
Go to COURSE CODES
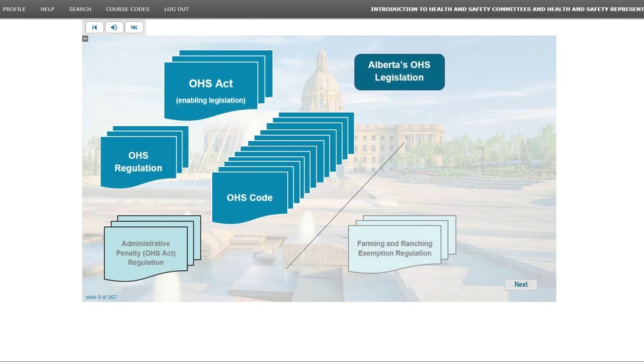click(127, 9)
